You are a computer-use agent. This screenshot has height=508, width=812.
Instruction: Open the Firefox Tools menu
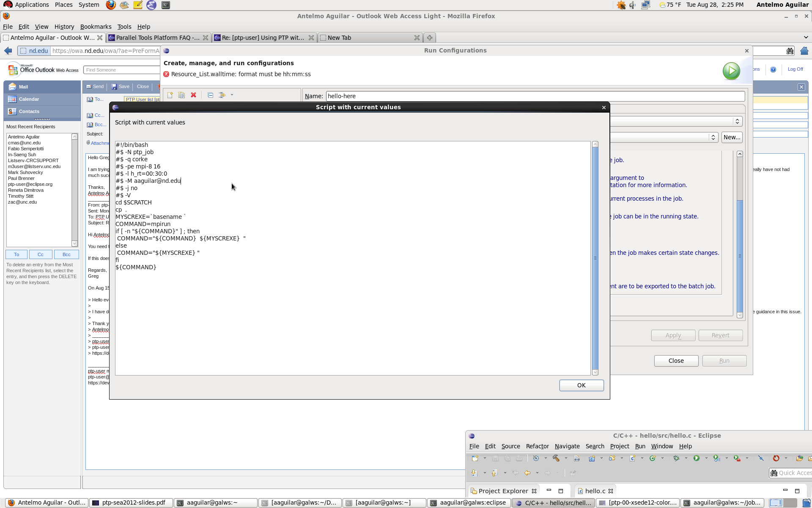click(124, 27)
